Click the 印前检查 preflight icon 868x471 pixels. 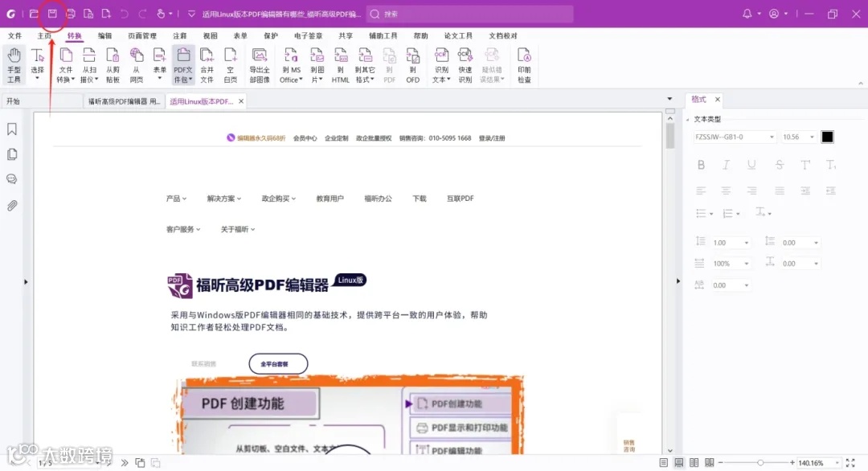tap(524, 65)
